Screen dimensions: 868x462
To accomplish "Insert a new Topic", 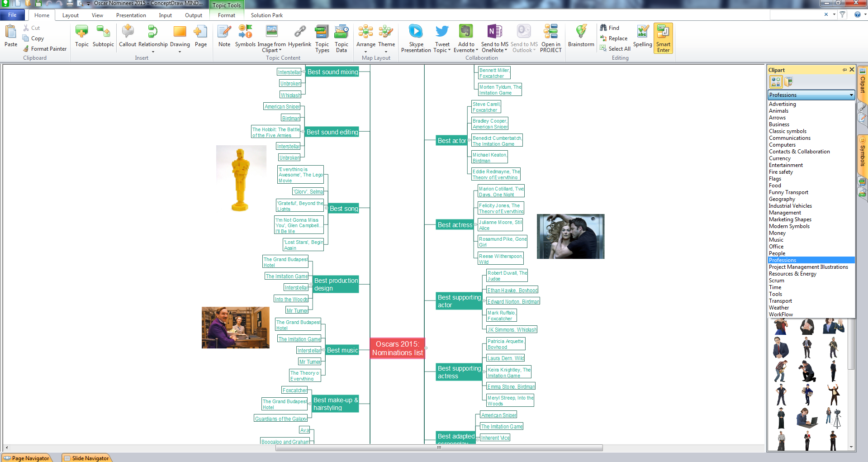I will point(82,36).
